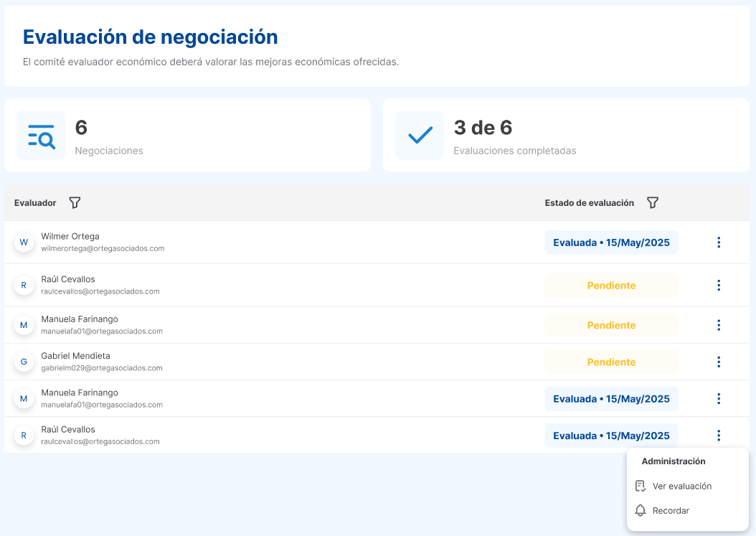Image resolution: width=756 pixels, height=536 pixels.
Task: Open the Evaluador column filter funnel
Action: click(75, 202)
